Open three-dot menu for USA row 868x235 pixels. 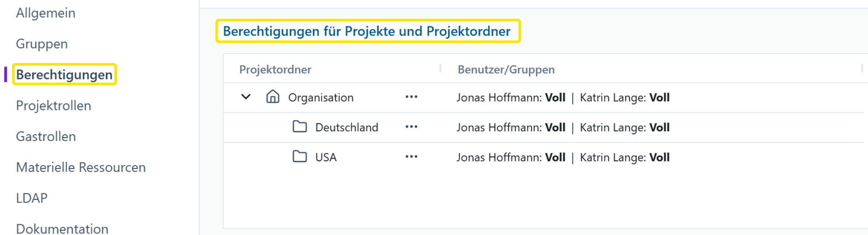[411, 157]
